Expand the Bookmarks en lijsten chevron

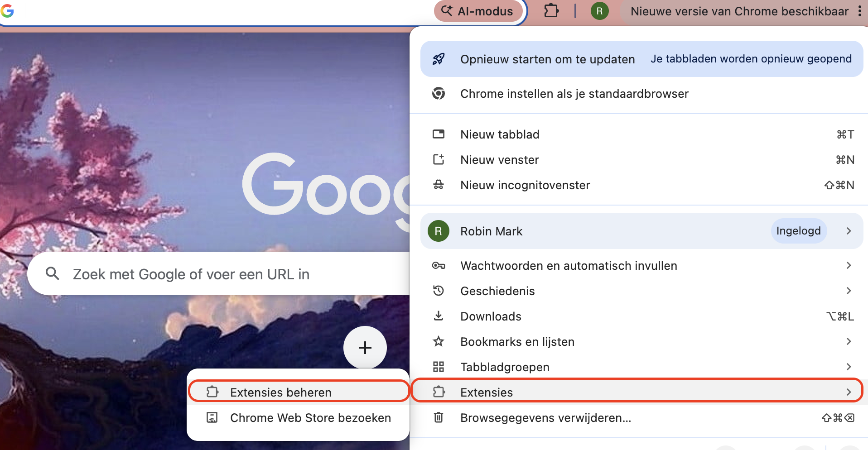(x=849, y=342)
